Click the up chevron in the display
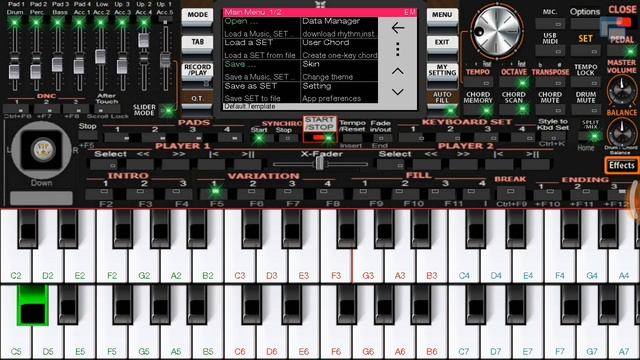The width and height of the screenshot is (640, 360). click(398, 71)
